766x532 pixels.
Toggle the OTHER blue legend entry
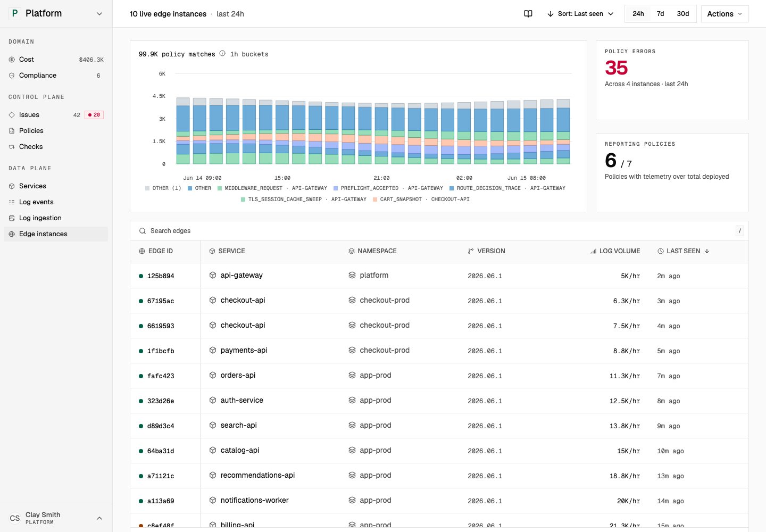pyautogui.click(x=199, y=188)
